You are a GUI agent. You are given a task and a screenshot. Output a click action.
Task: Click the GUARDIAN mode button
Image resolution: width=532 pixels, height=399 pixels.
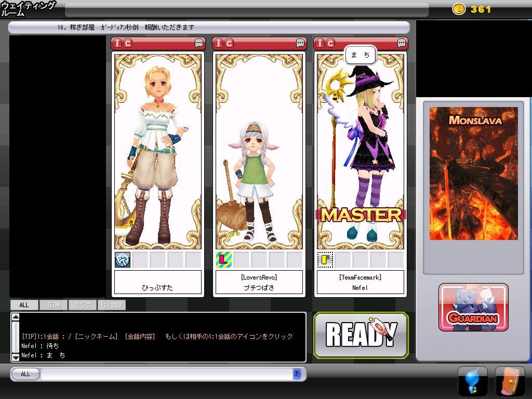[473, 308]
